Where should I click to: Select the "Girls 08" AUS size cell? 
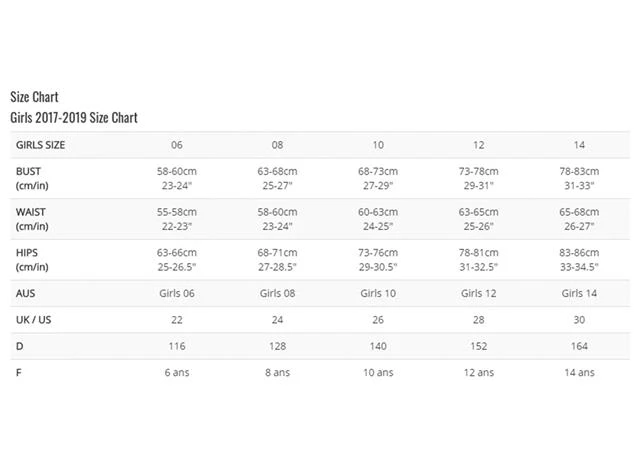click(x=277, y=293)
